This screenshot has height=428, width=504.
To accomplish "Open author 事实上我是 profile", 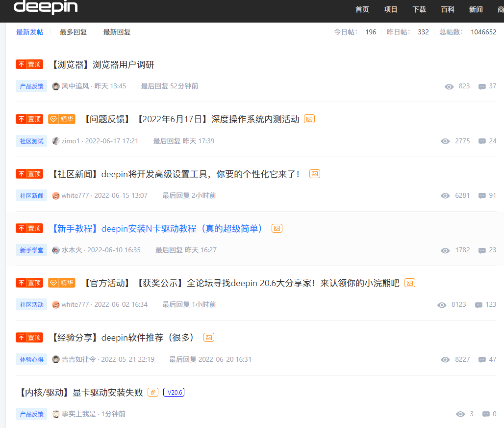I will 79,414.
